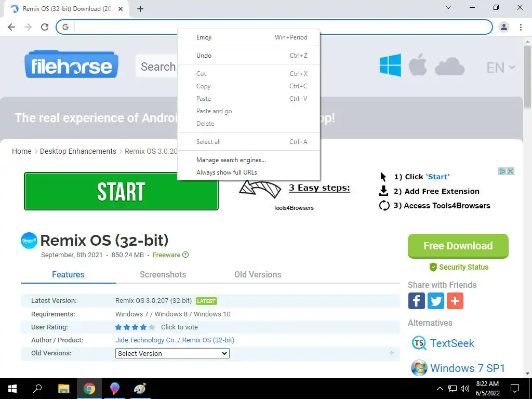The width and height of the screenshot is (532, 399).
Task: Click the Chrome taskbar icon
Action: (x=89, y=389)
